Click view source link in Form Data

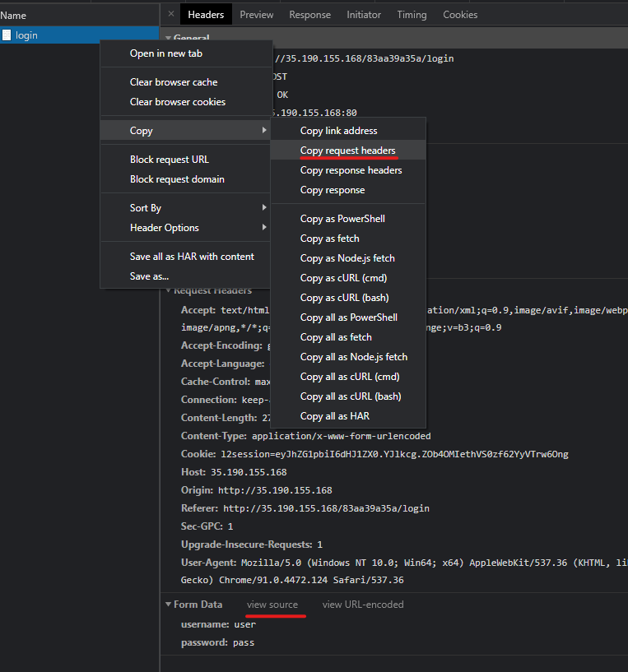click(x=272, y=605)
